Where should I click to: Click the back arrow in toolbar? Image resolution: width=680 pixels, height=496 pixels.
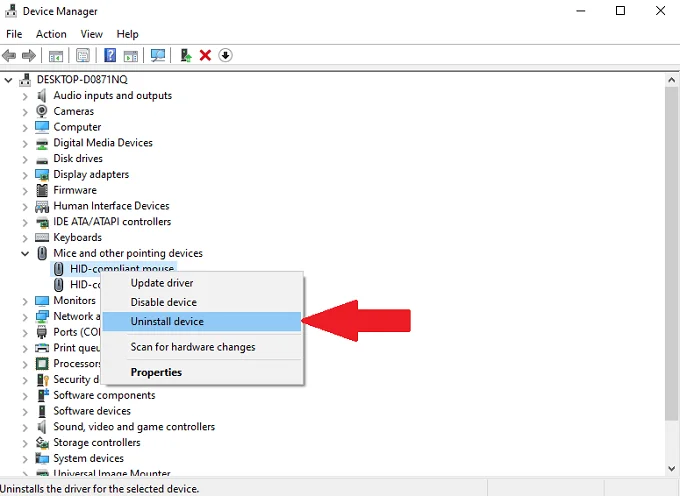point(9,55)
